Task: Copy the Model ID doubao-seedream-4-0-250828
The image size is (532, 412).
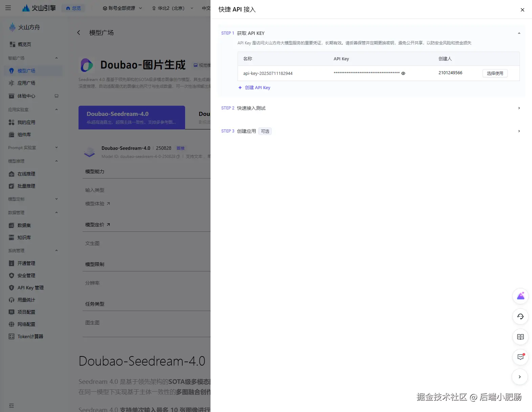Action: tap(178, 157)
